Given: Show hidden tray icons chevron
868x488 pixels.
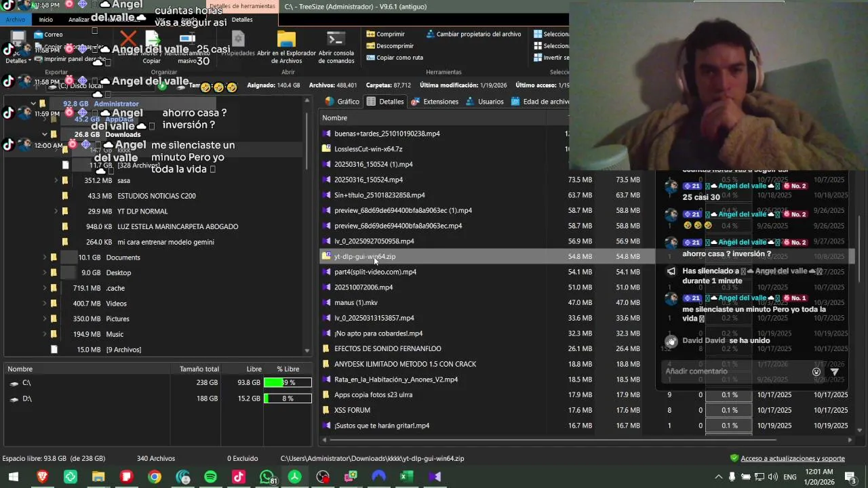Looking at the screenshot, I should (719, 477).
